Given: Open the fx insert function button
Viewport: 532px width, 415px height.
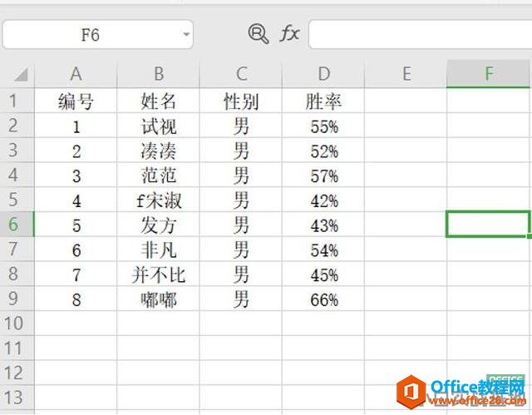Looking at the screenshot, I should (290, 34).
